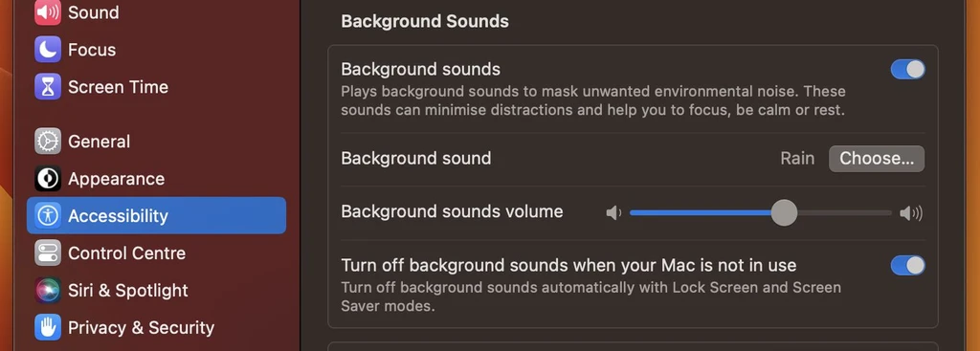Screen dimensions: 980x351
Task: Click the General gear icon
Action: [48, 142]
